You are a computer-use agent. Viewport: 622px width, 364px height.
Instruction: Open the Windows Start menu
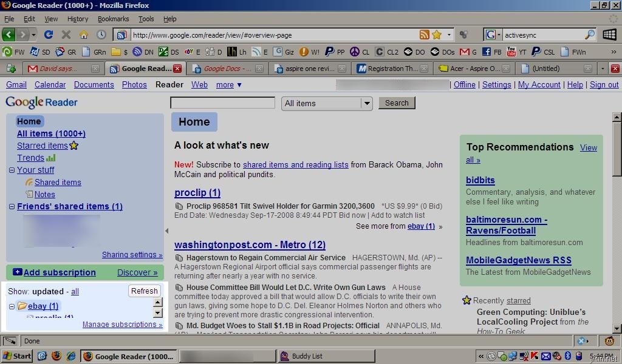tap(16, 356)
